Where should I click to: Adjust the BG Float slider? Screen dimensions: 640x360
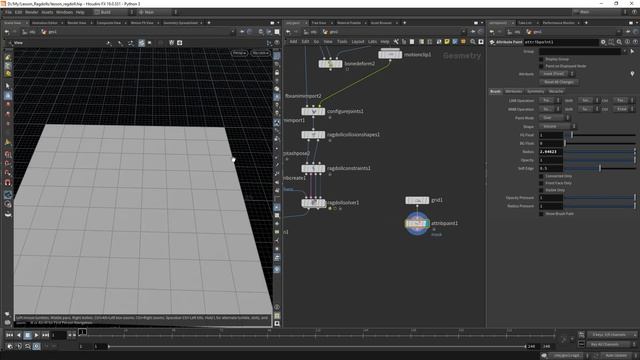[x=600, y=143]
